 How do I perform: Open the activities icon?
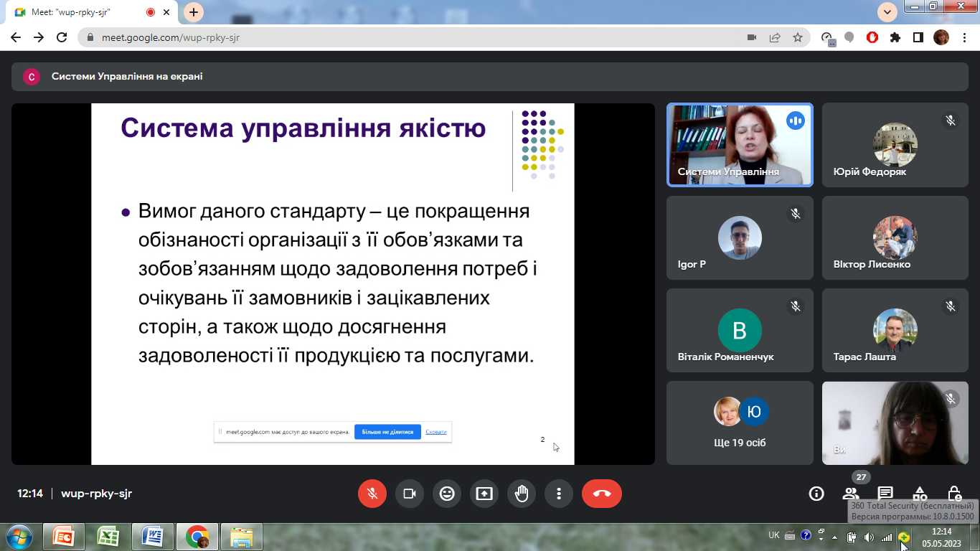(x=920, y=494)
